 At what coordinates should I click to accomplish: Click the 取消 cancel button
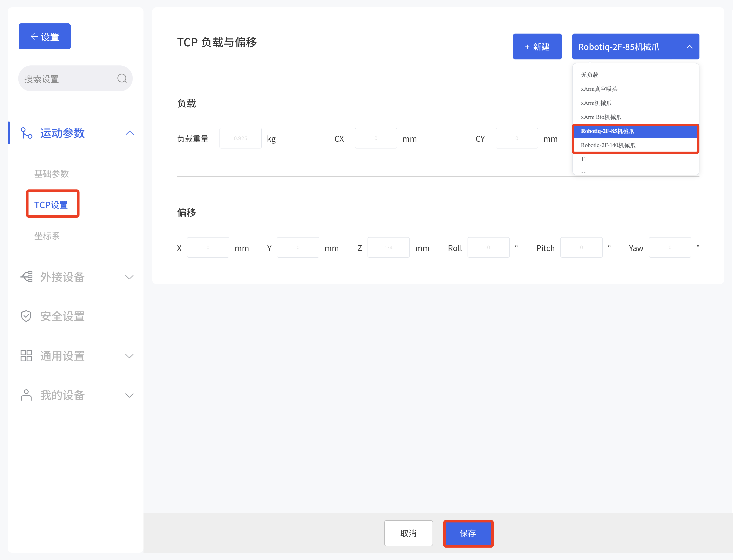[409, 533]
